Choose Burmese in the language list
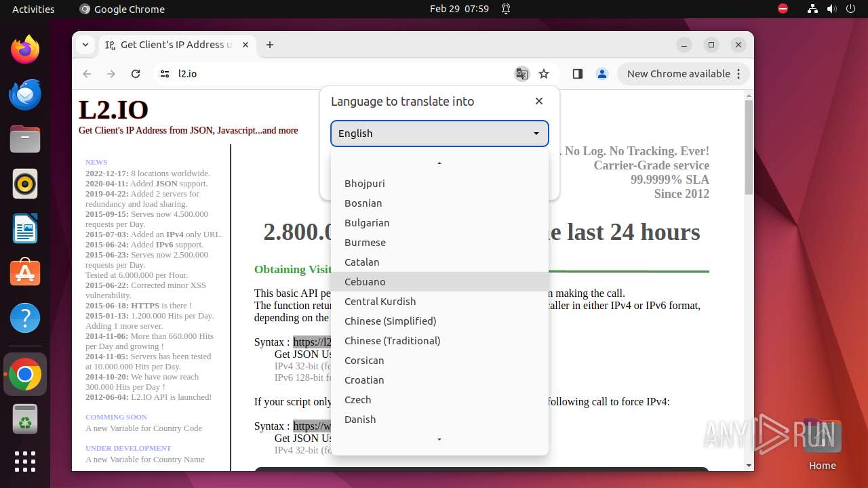This screenshot has height=488, width=868. coord(439,243)
